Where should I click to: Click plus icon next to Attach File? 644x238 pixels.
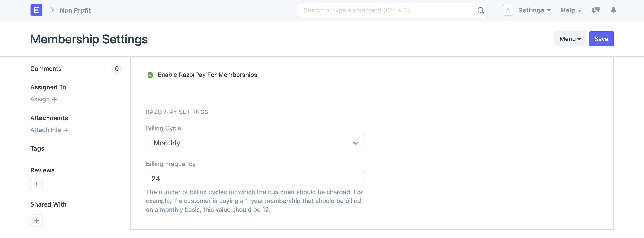pyautogui.click(x=66, y=130)
